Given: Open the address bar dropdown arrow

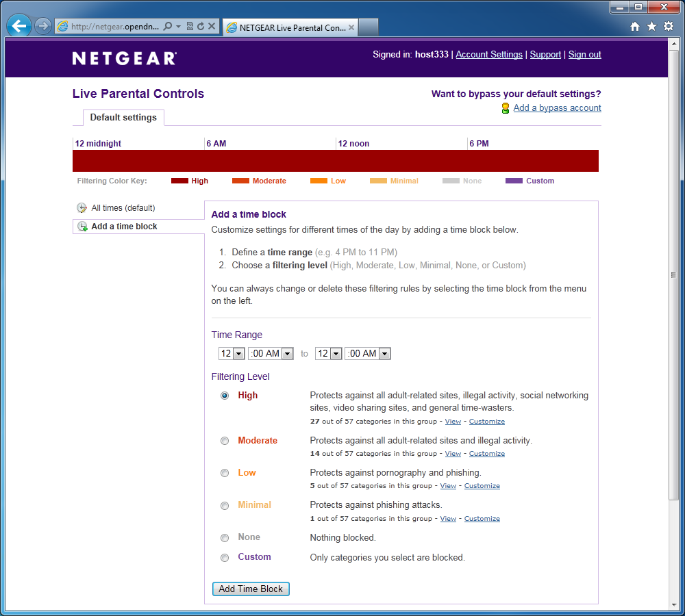Looking at the screenshot, I should click(178, 27).
